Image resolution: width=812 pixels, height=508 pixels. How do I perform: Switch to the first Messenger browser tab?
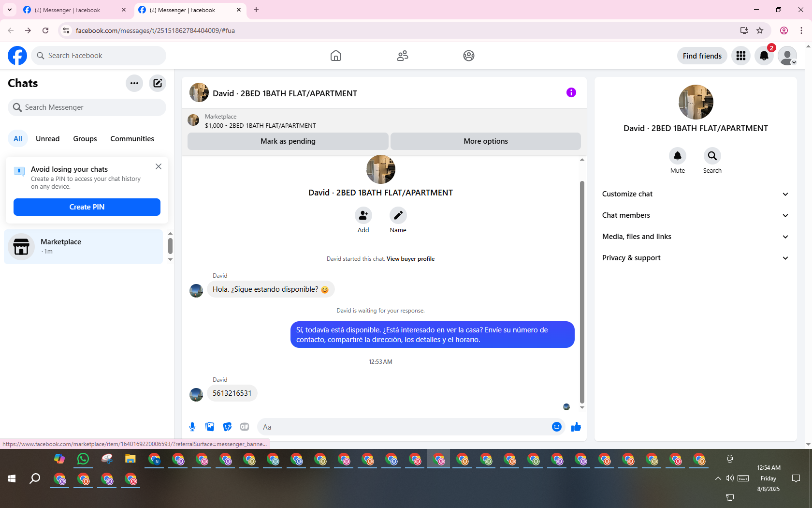(73, 10)
